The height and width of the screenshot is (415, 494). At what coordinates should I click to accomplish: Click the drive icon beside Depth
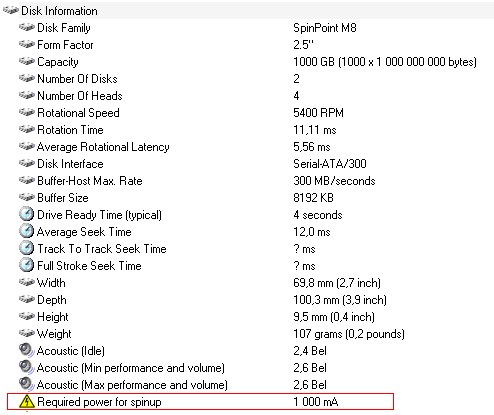27,299
